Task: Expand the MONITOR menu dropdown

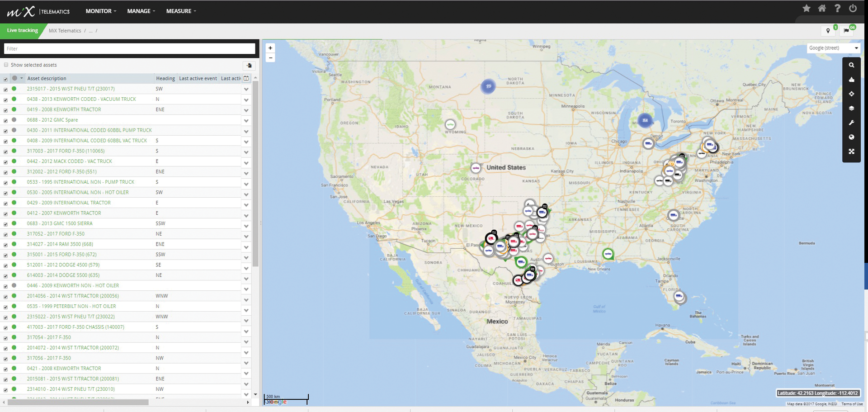Action: point(100,11)
